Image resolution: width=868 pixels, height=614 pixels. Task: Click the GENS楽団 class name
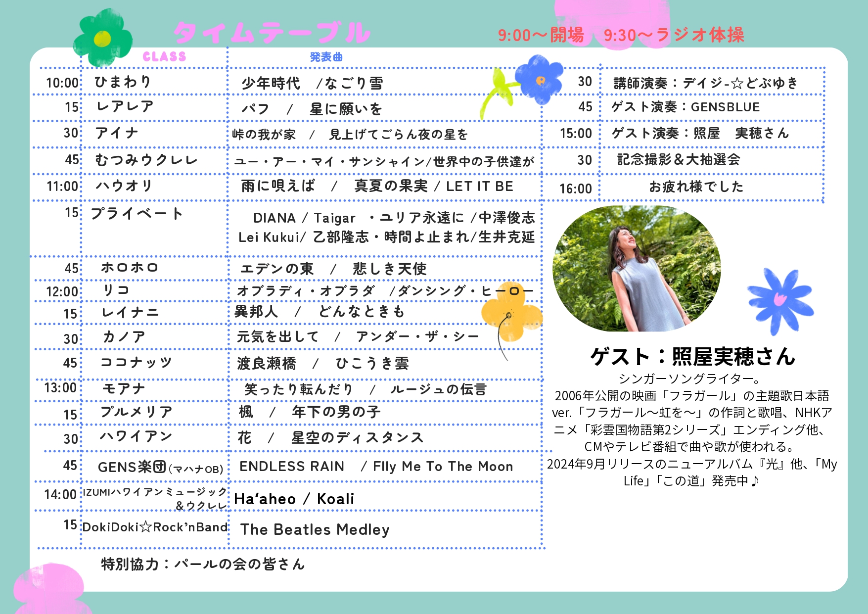click(x=160, y=467)
